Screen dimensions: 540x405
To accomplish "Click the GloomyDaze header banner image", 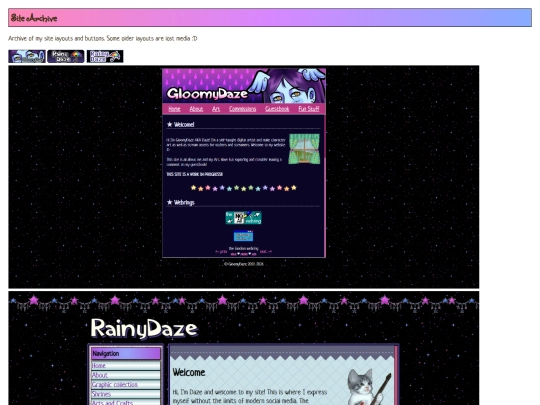I will (244, 86).
